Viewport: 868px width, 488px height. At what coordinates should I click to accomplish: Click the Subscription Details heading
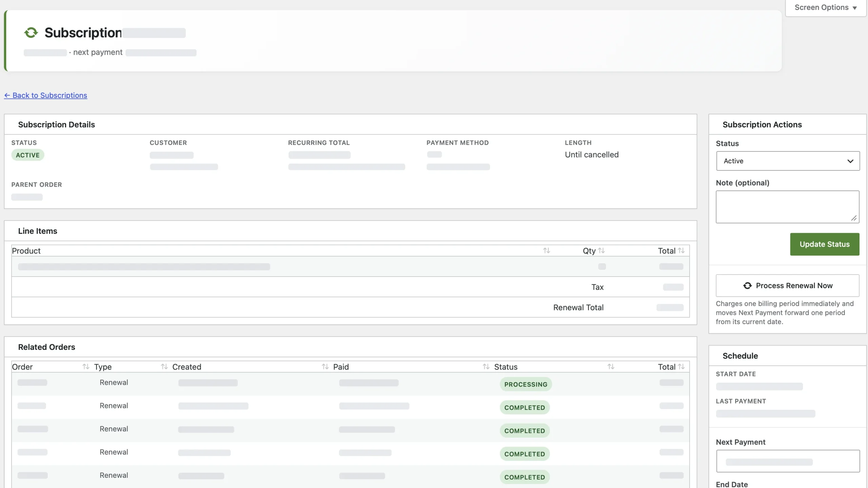[x=56, y=125]
